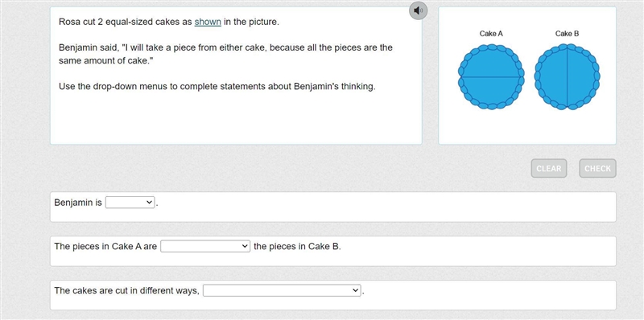Click Benjamin's quoted statement paragraph
Image resolution: width=644 pixels, height=320 pixels.
tap(225, 54)
